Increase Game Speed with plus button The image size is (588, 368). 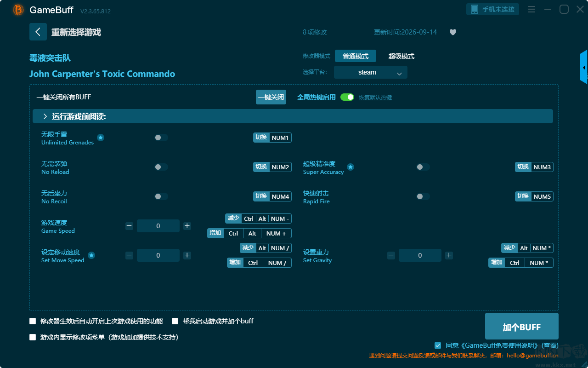pos(187,226)
